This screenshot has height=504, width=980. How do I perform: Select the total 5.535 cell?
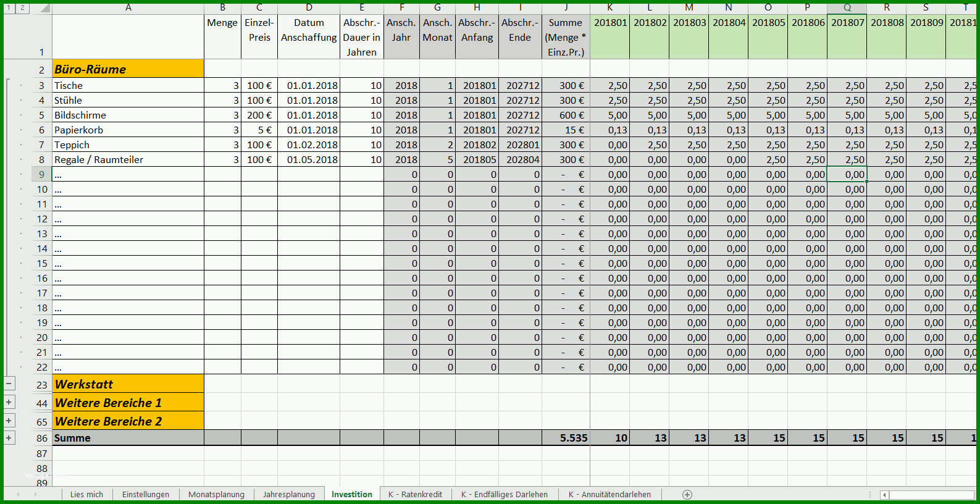(566, 438)
